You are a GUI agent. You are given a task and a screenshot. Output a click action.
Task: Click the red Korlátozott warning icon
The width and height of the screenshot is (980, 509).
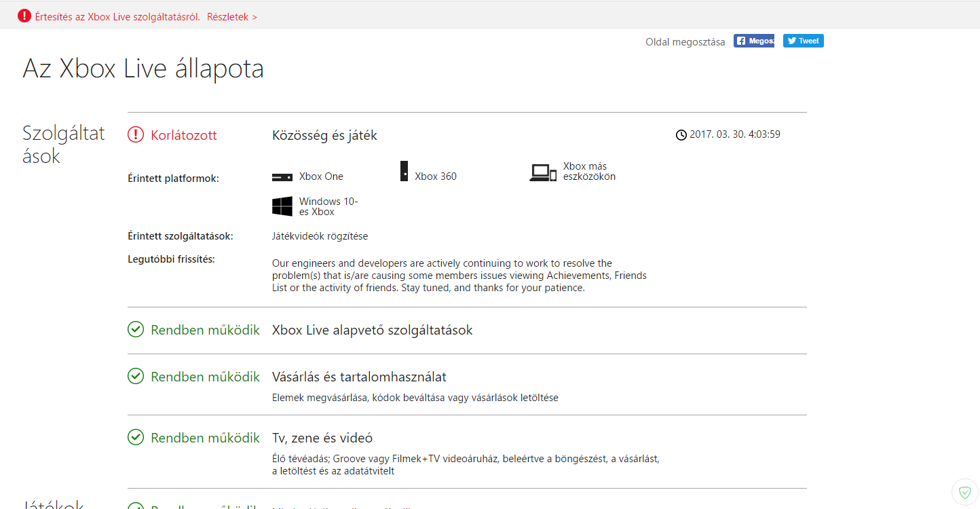(x=136, y=135)
